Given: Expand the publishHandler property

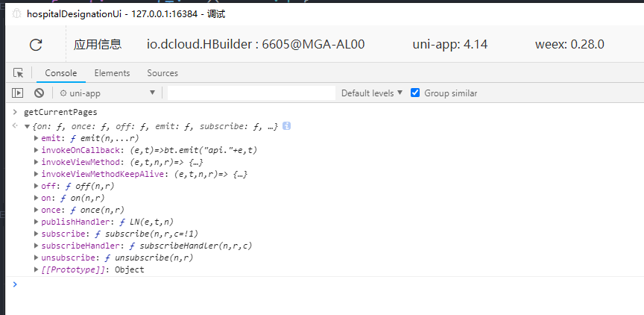Looking at the screenshot, I should coord(36,222).
